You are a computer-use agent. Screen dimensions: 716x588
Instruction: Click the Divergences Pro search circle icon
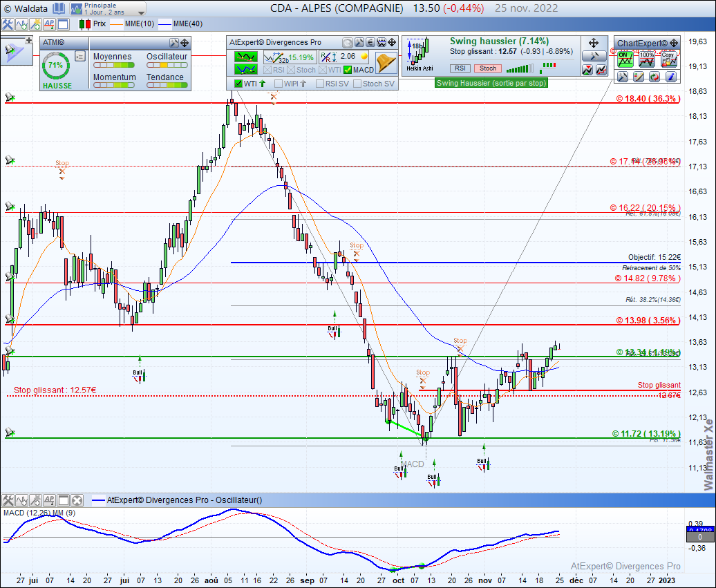(x=348, y=43)
